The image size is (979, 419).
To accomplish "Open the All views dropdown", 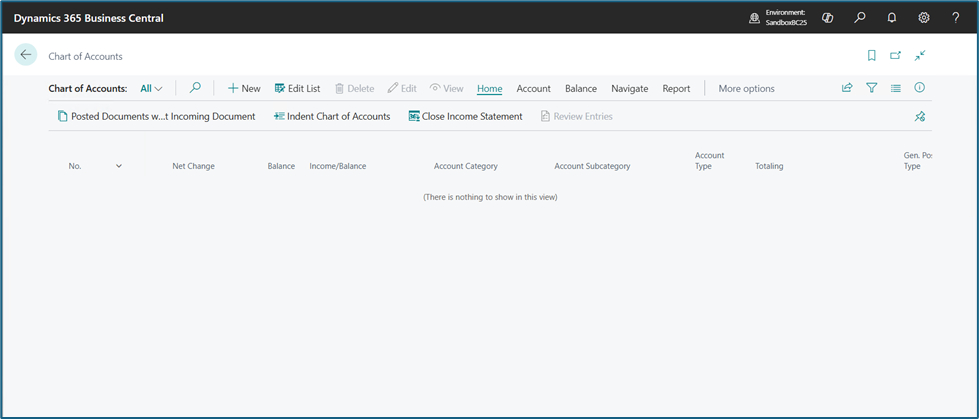I will coord(151,89).
